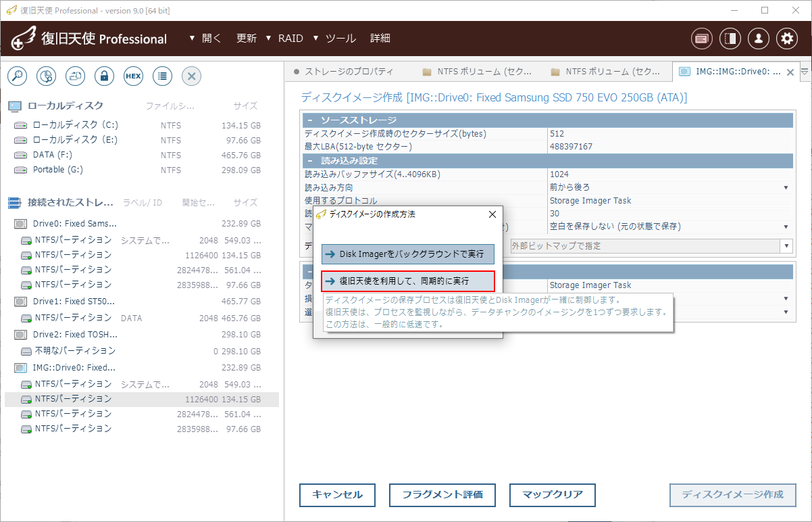Open the ツール menu
Screen dimensions: 812x522
point(334,39)
